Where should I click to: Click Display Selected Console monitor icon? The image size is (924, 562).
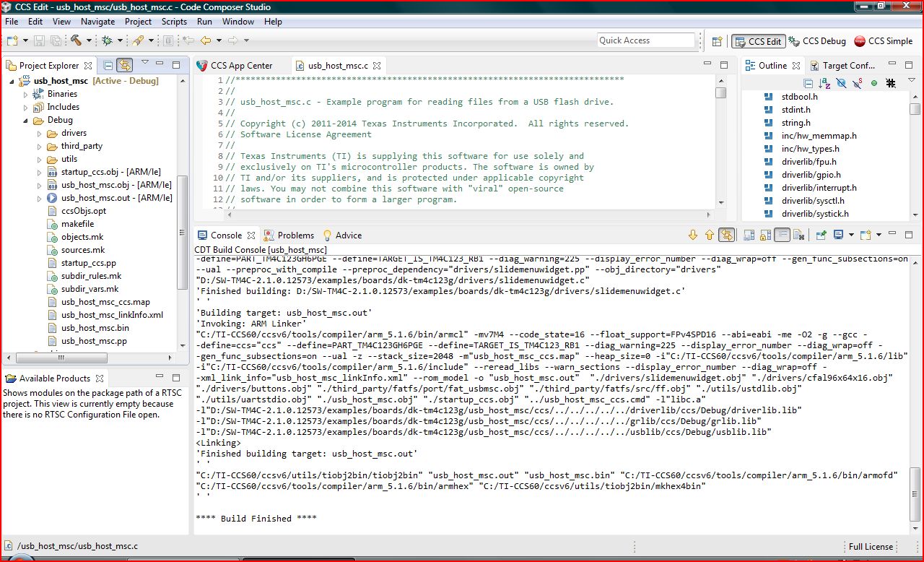838,235
